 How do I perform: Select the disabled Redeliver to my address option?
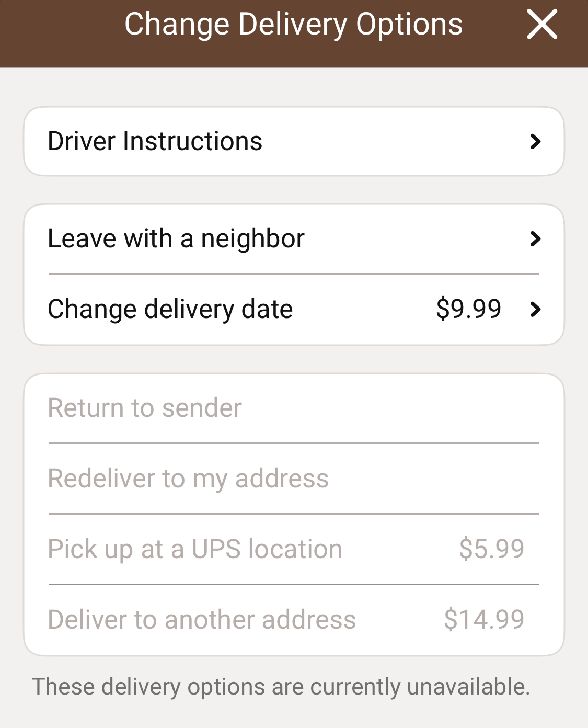tap(188, 479)
